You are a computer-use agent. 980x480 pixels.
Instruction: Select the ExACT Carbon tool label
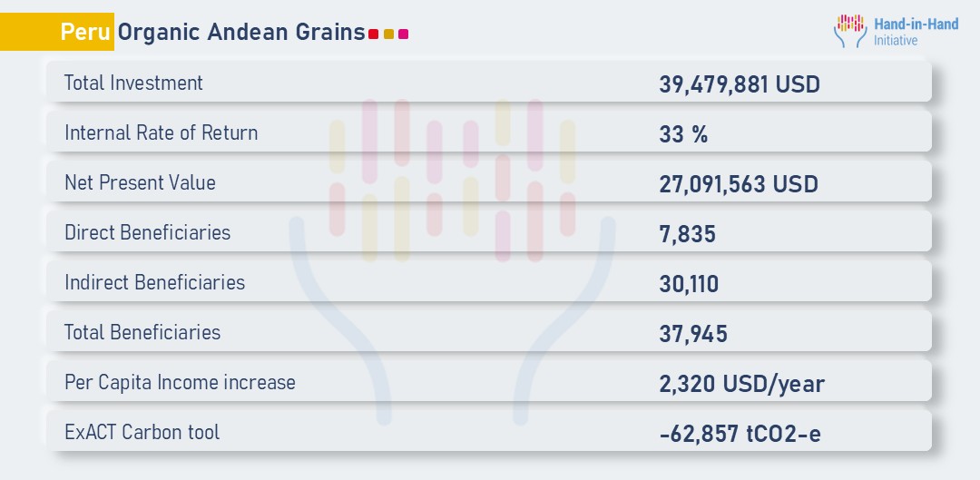142,432
